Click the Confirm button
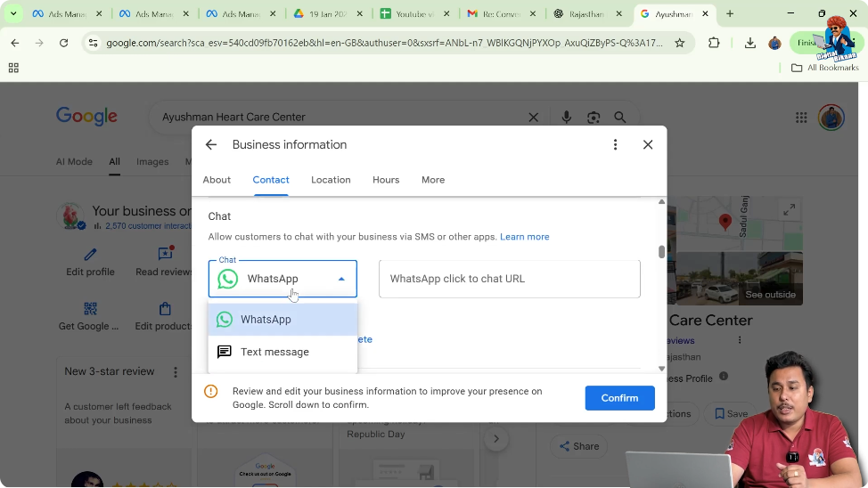The width and height of the screenshot is (868, 488). (619, 398)
